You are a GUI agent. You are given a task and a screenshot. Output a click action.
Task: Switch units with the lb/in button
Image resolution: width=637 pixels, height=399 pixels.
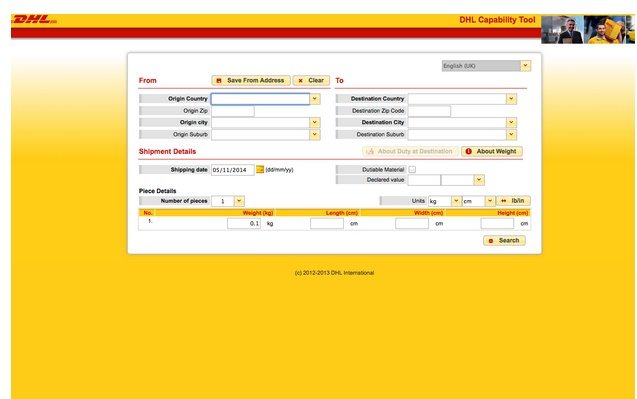click(x=513, y=201)
